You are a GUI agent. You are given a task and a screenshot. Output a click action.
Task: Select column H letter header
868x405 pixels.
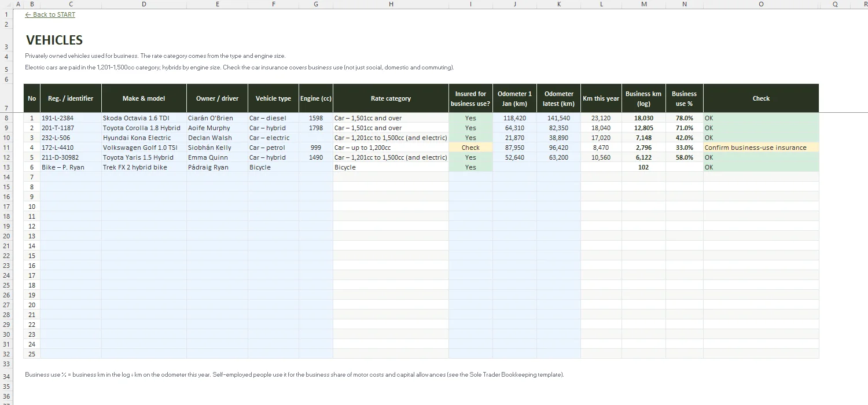391,4
